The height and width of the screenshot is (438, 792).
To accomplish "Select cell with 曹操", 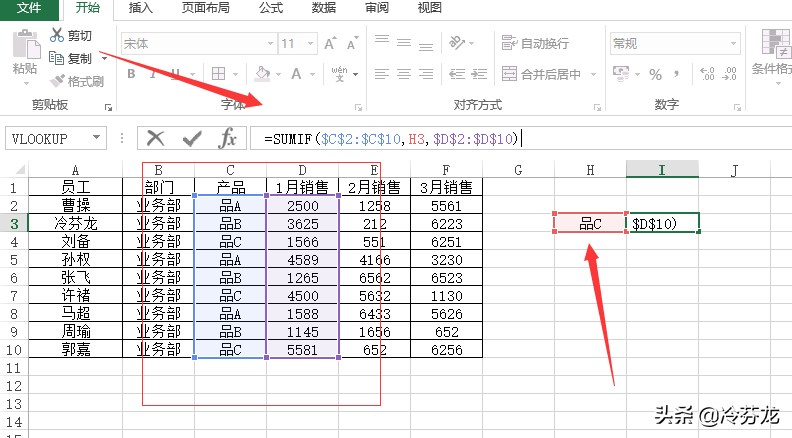I will tap(75, 205).
